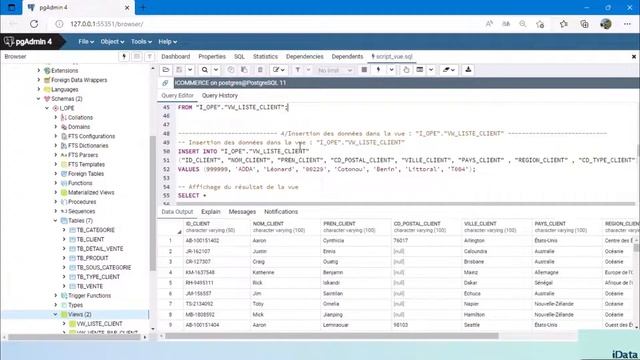Image resolution: width=640 pixels, height=360 pixels.
Task: Open the Tools menu
Action: [141, 42]
